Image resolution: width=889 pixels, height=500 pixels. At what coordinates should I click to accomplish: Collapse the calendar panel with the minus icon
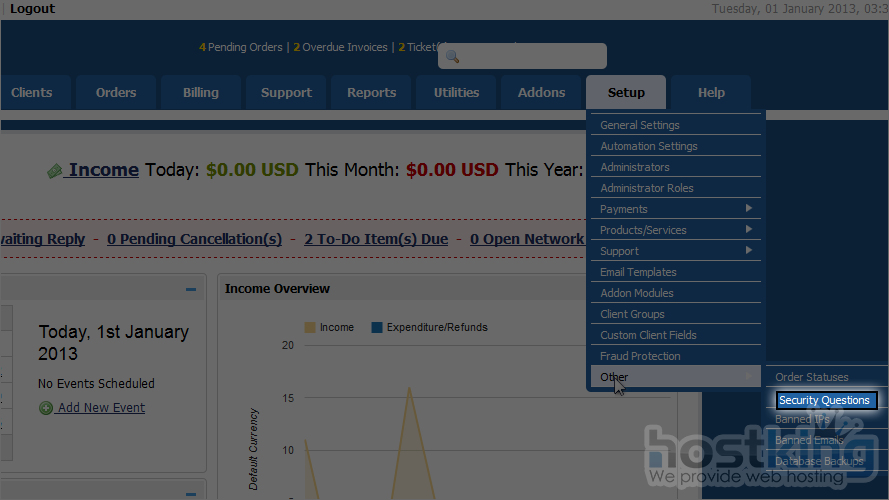point(190,290)
